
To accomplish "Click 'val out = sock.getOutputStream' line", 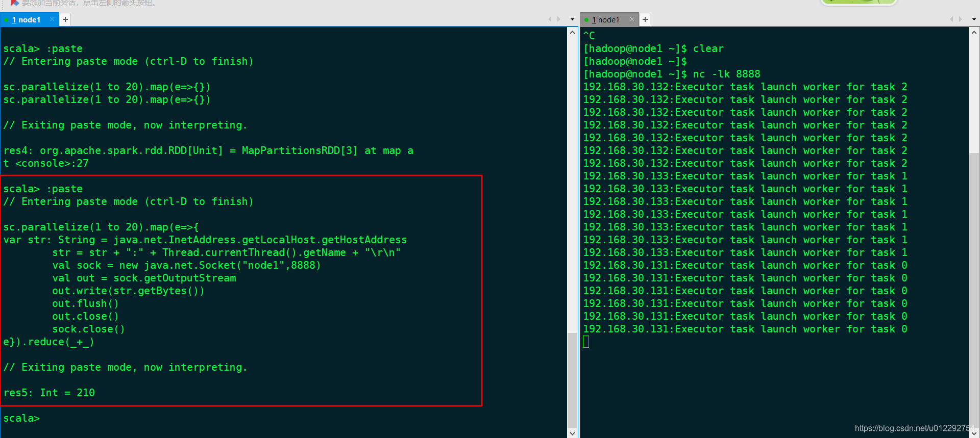I will (144, 278).
